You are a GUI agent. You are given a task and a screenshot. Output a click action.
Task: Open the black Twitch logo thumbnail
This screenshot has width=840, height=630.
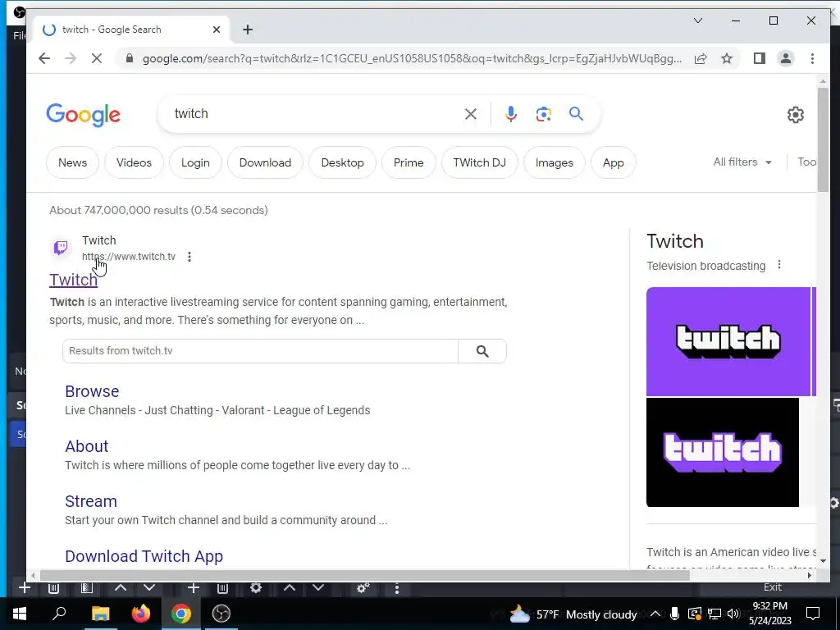point(723,452)
